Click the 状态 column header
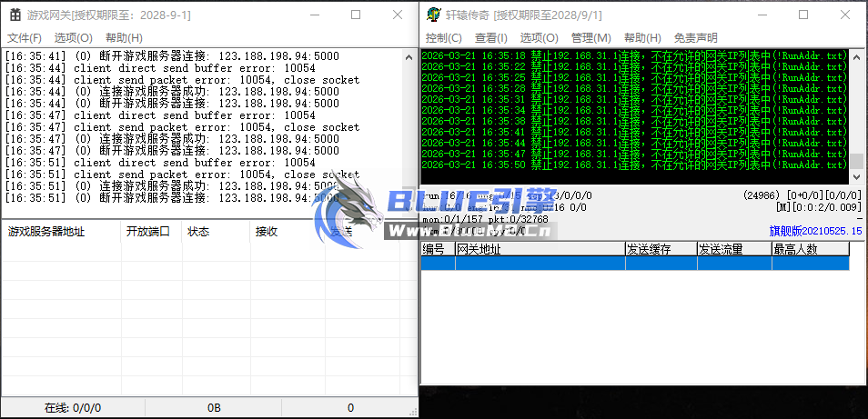The width and height of the screenshot is (868, 419). pos(198,232)
